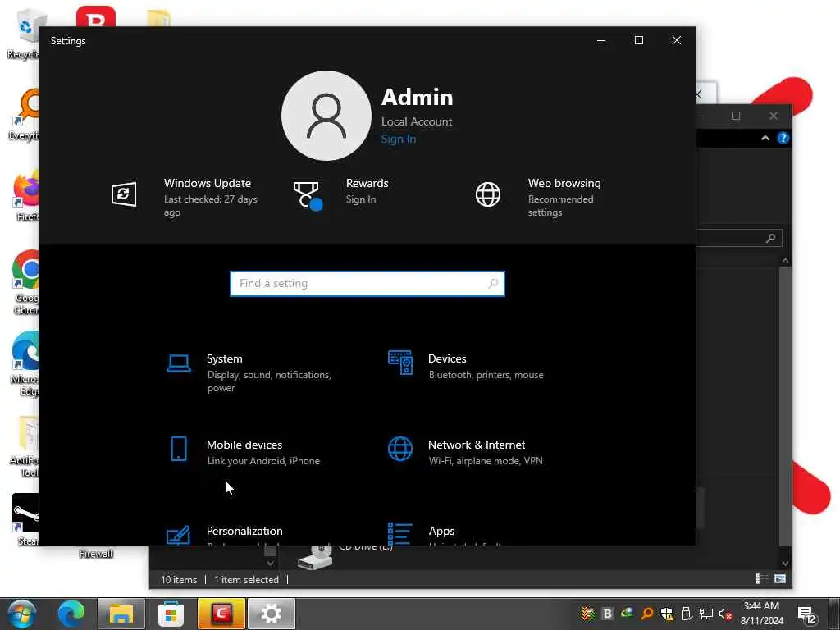Screen dimensions: 840x630
Task: Click the Explorer window vertical scrollbar
Action: point(785,407)
